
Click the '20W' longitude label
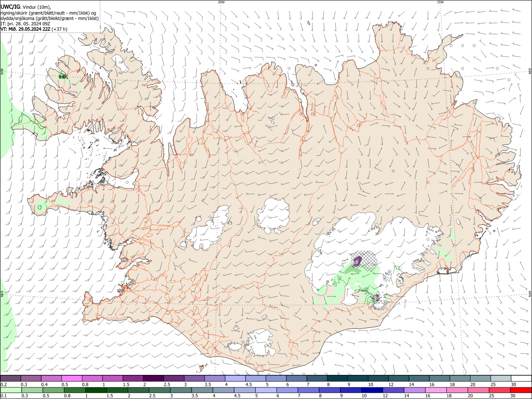click(x=221, y=2)
